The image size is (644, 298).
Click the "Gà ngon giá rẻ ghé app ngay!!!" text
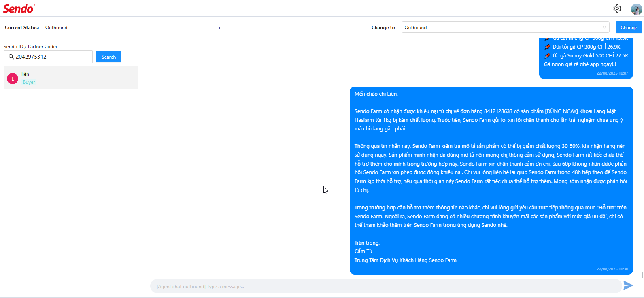(580, 64)
